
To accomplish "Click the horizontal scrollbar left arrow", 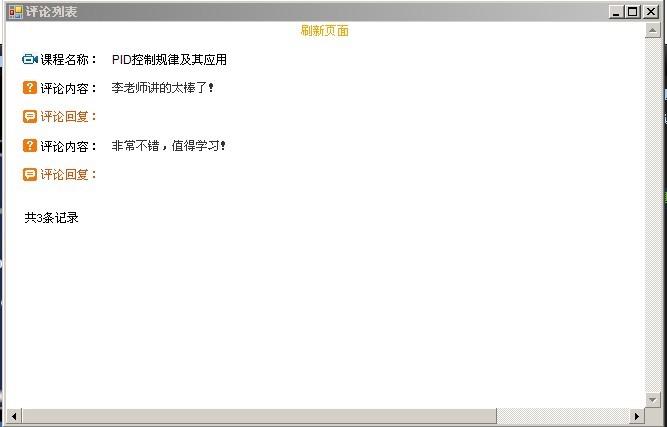I will (13, 415).
